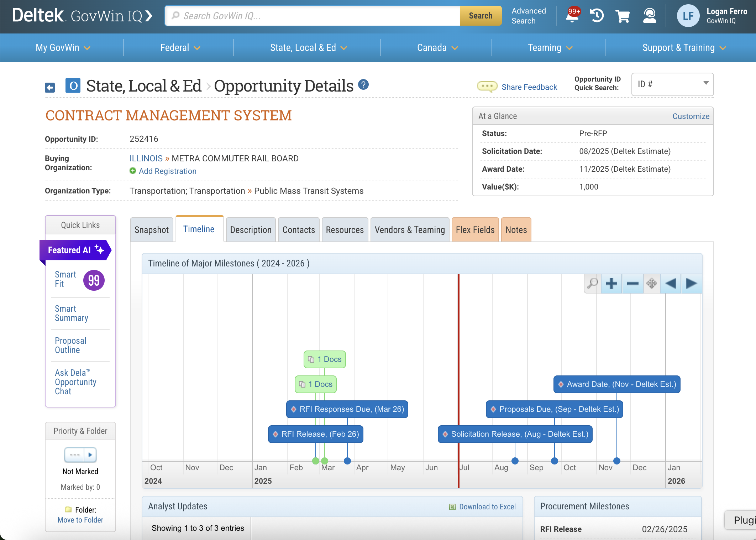
Task: Expand the Teaming menu
Action: click(550, 48)
